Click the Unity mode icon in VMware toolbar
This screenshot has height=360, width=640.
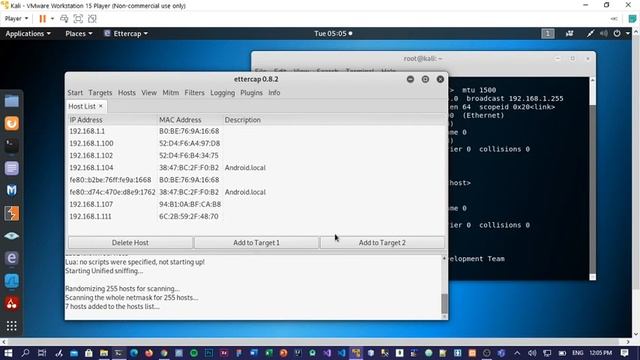(92, 19)
